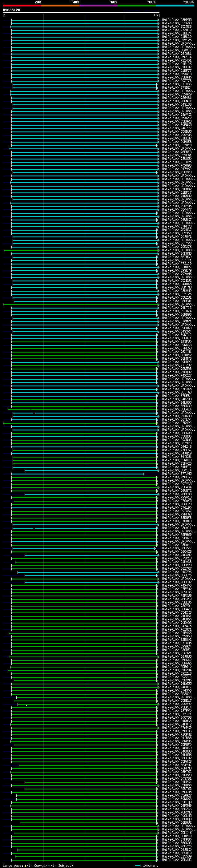
Task: Open hit UniRef100_O22608
Action: [176, 23]
